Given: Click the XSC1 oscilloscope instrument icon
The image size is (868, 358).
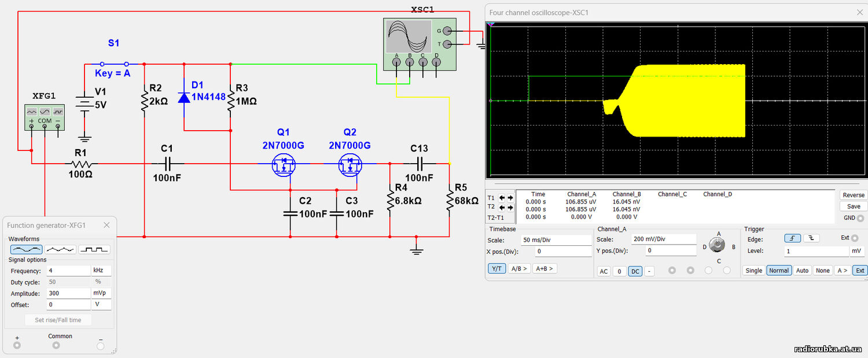Looking at the screenshot, I should point(409,36).
